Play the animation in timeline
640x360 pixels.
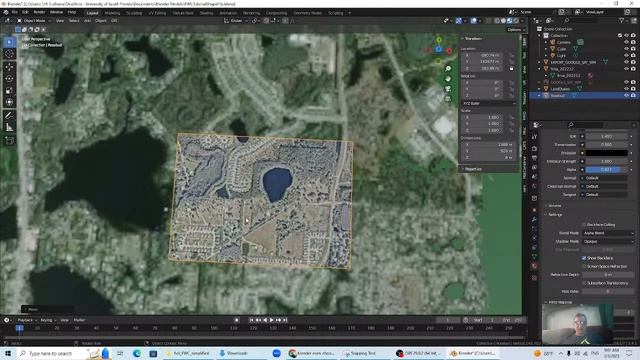point(271,320)
